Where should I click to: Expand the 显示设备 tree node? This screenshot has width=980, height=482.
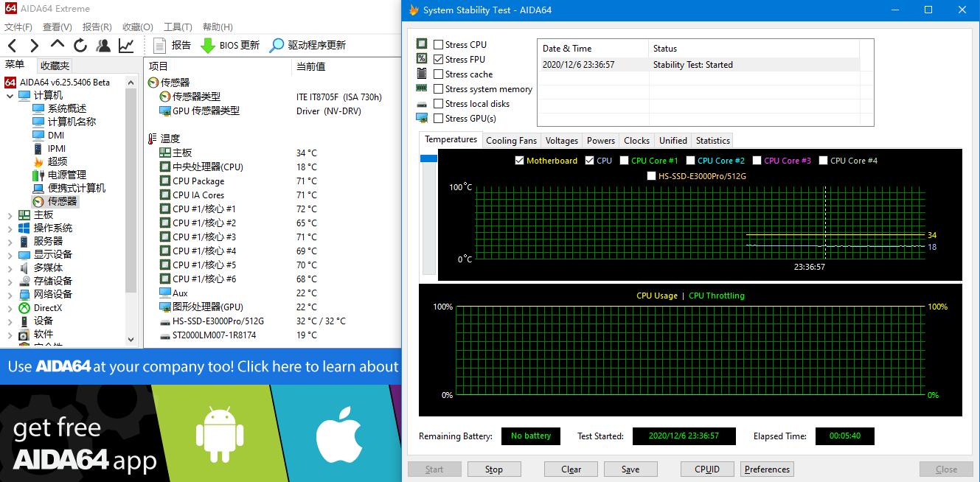point(10,254)
